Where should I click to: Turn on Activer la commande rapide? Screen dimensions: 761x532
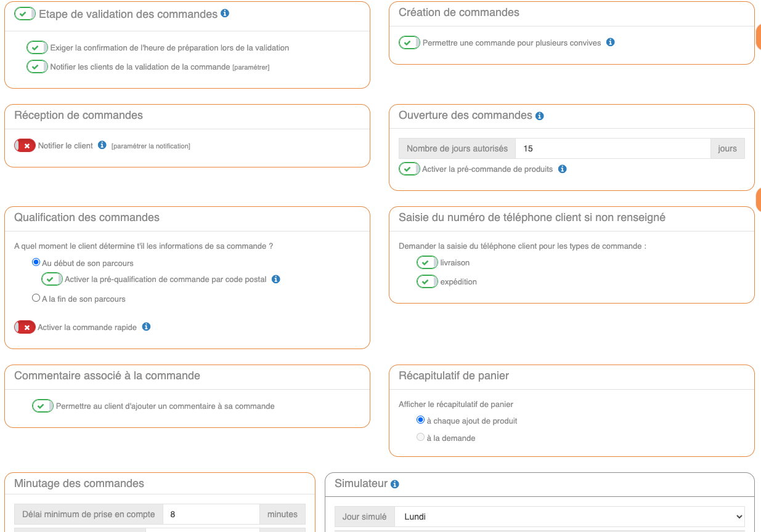point(25,328)
